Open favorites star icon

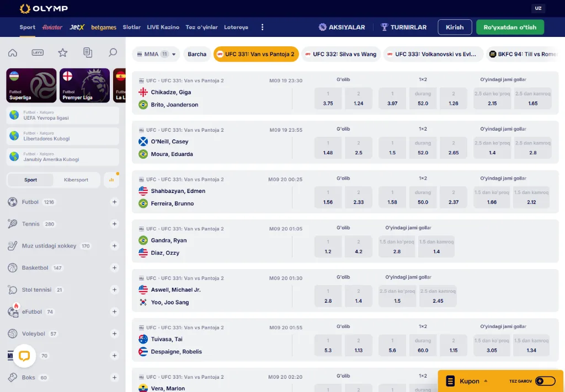[x=63, y=52]
